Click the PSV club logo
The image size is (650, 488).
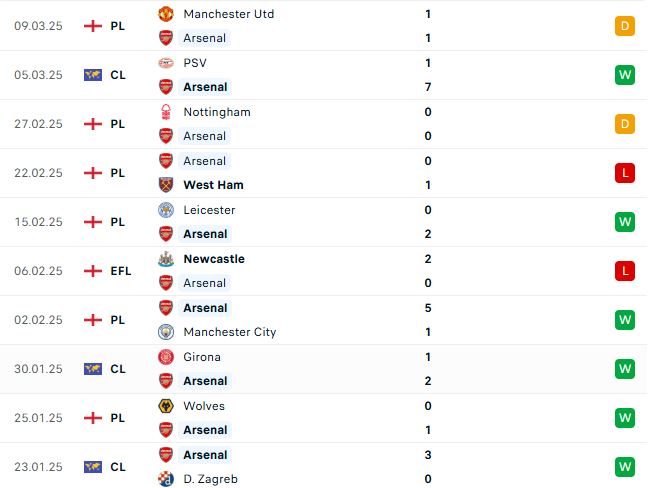166,63
